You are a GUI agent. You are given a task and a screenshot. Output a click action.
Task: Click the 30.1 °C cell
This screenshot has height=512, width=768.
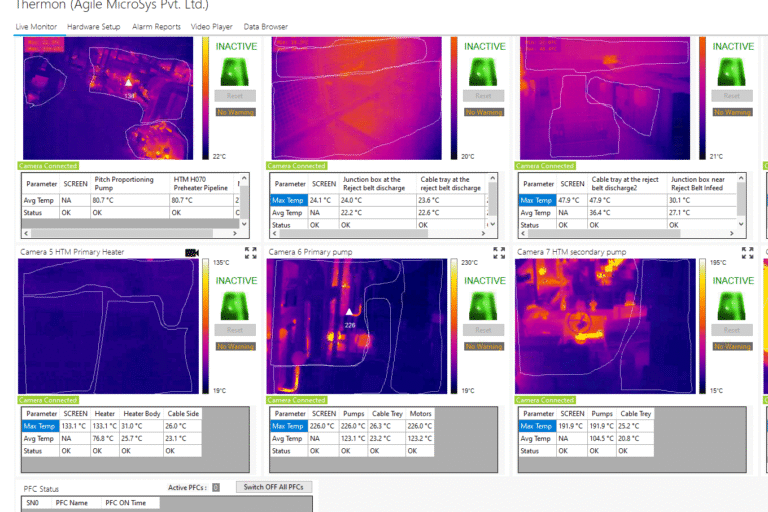(x=702, y=200)
